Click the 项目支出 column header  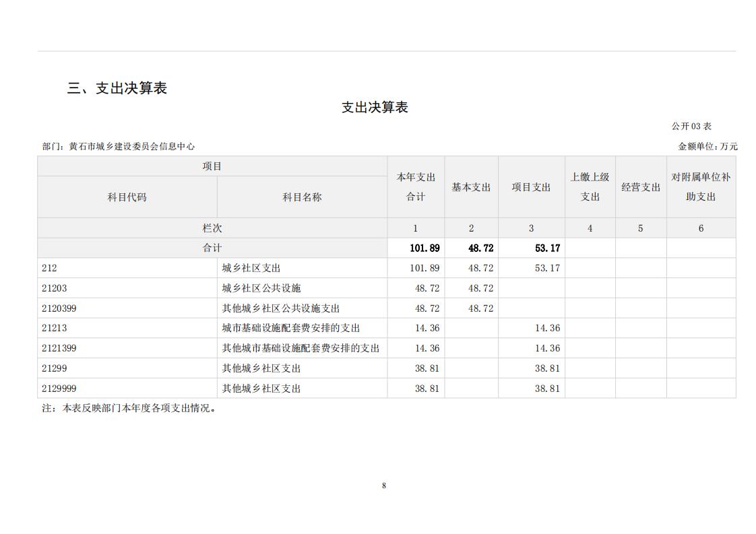[531, 187]
